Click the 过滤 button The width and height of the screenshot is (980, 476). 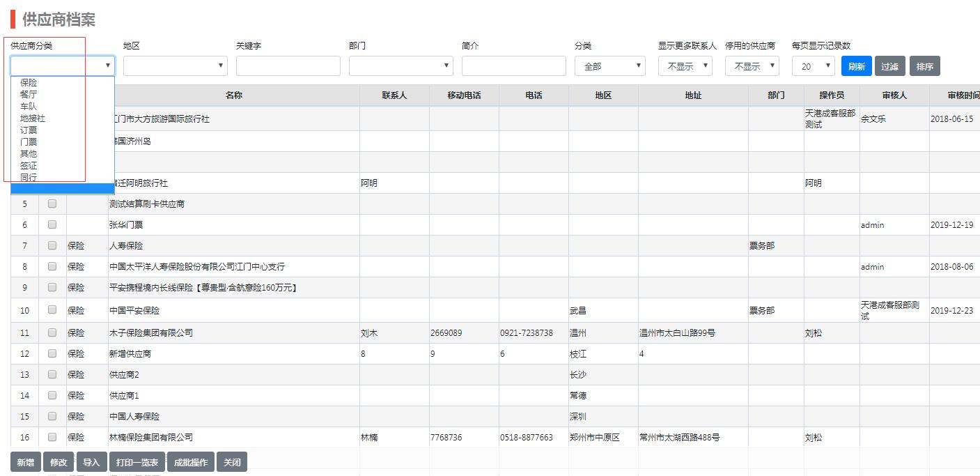pyautogui.click(x=890, y=66)
